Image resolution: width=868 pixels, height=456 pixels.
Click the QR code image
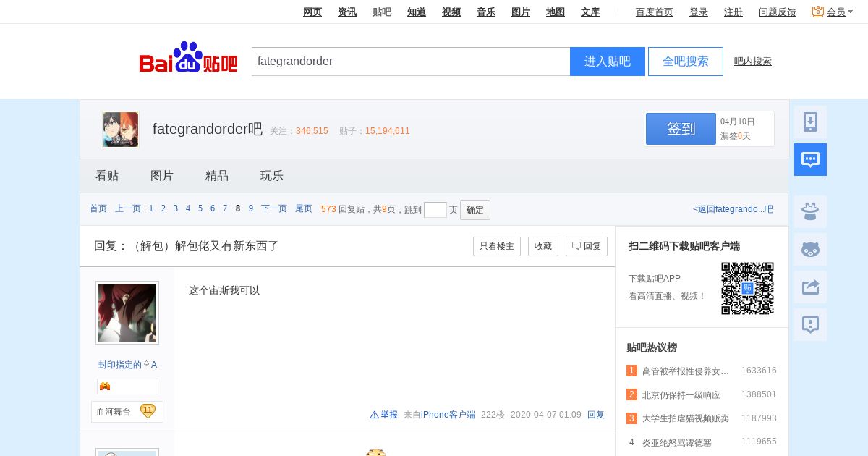[747, 288]
